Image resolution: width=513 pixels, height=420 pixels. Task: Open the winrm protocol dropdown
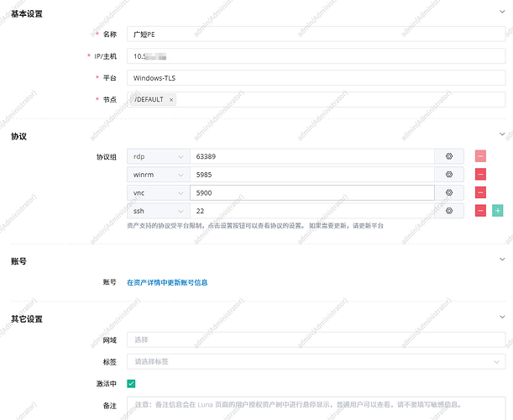point(158,174)
